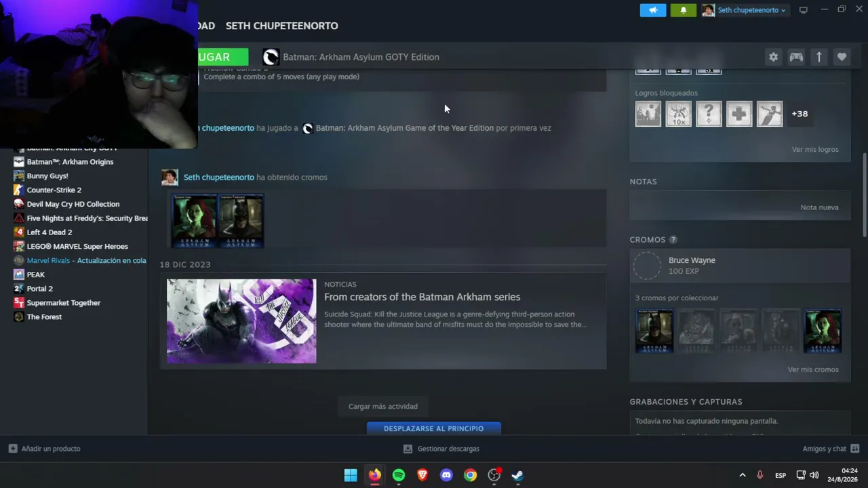Open the help icon next to CROMOS
Image resolution: width=868 pixels, height=488 pixels.
(x=673, y=240)
